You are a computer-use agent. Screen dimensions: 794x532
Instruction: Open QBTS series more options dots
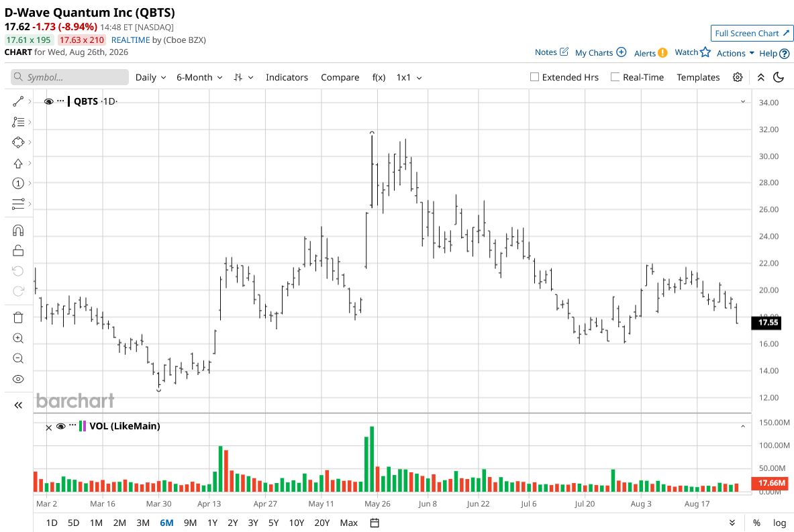tap(60, 101)
